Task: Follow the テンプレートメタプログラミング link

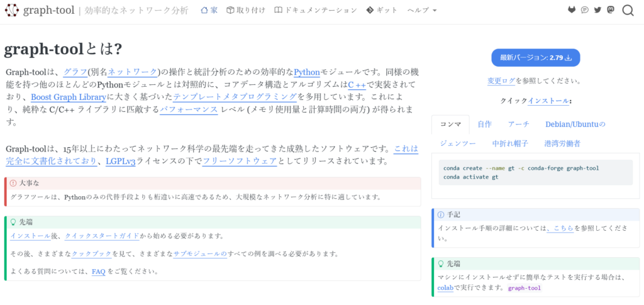Action: point(235,97)
